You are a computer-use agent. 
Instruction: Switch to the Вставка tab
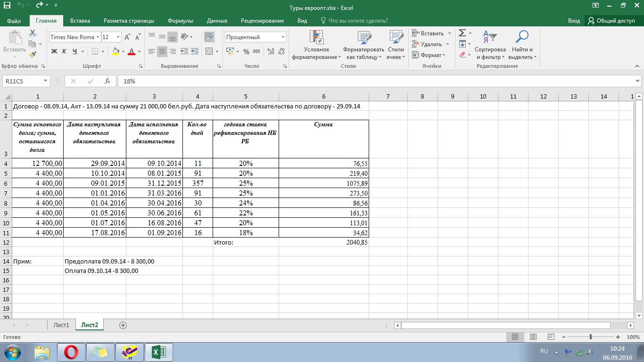tap(80, 21)
